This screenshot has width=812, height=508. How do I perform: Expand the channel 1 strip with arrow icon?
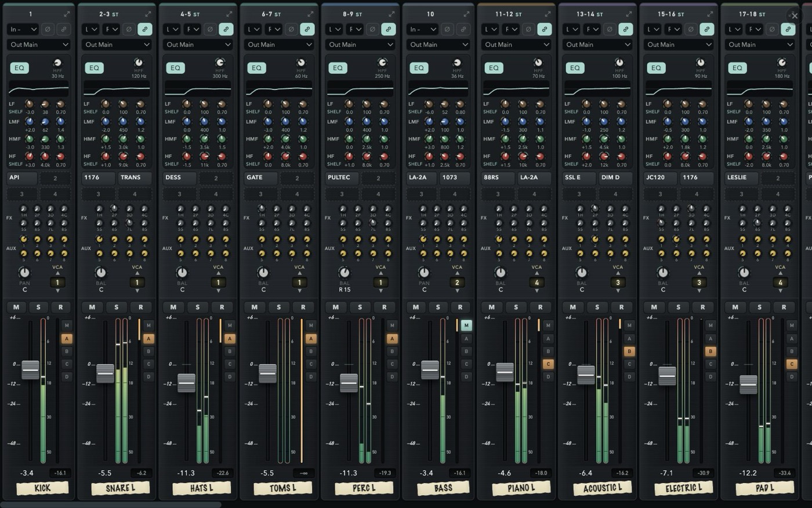click(x=67, y=14)
